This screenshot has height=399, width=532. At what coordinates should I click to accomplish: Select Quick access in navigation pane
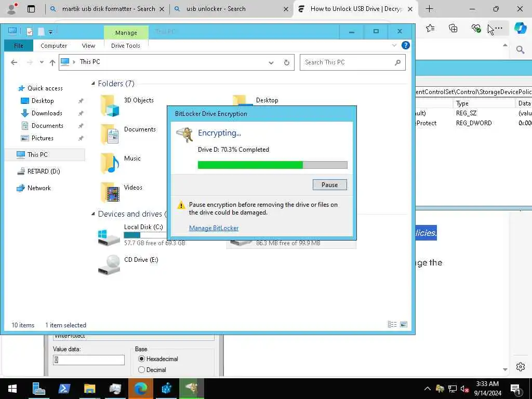pyautogui.click(x=45, y=88)
